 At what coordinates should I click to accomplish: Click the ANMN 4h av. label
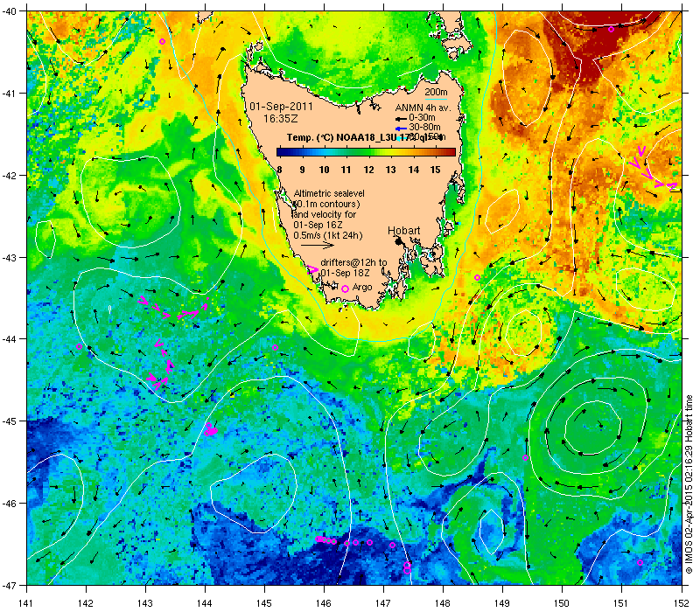point(423,108)
